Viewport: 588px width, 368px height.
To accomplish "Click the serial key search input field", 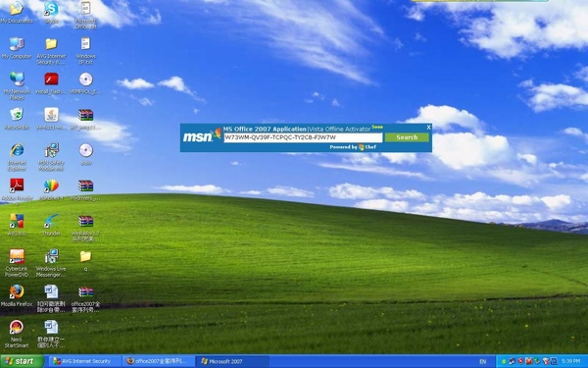I will point(303,137).
